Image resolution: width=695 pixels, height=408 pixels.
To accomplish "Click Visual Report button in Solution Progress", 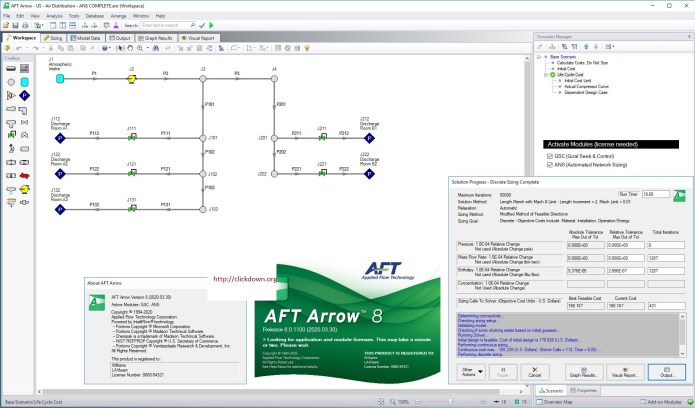I will 625,372.
